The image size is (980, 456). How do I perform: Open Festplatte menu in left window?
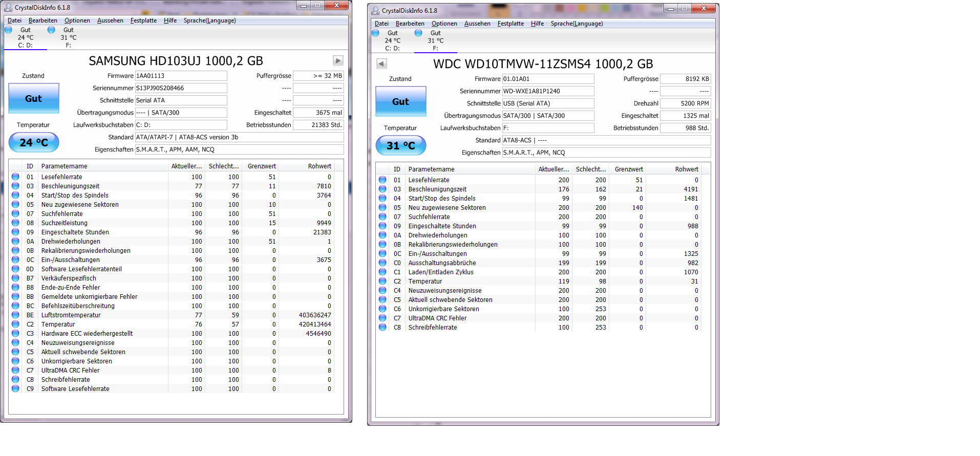point(143,20)
